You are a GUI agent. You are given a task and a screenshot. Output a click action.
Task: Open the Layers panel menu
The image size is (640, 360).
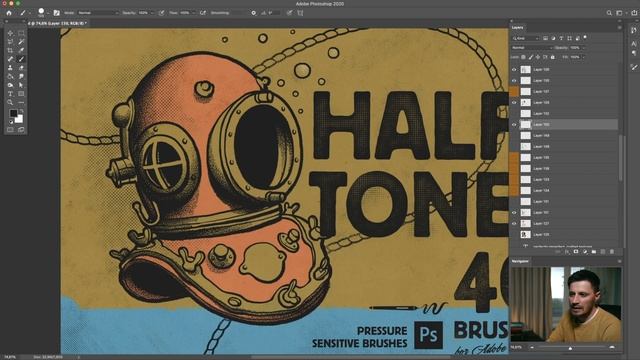tap(620, 28)
